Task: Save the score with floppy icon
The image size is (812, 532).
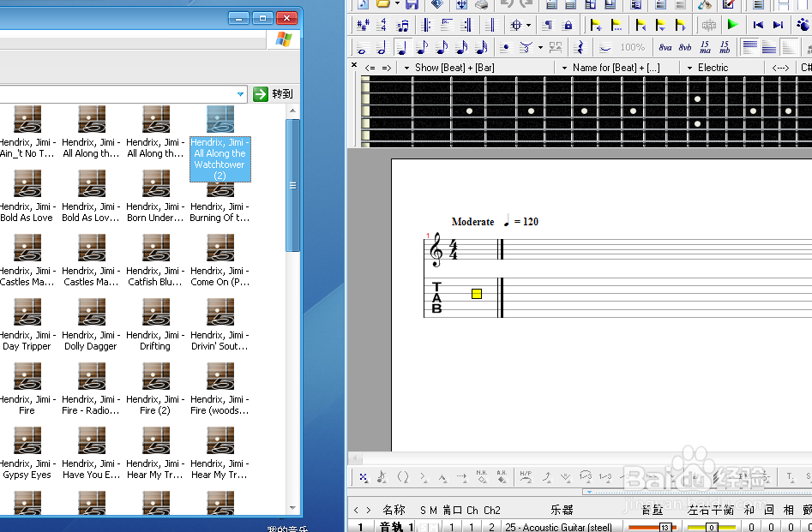Action: [412, 4]
